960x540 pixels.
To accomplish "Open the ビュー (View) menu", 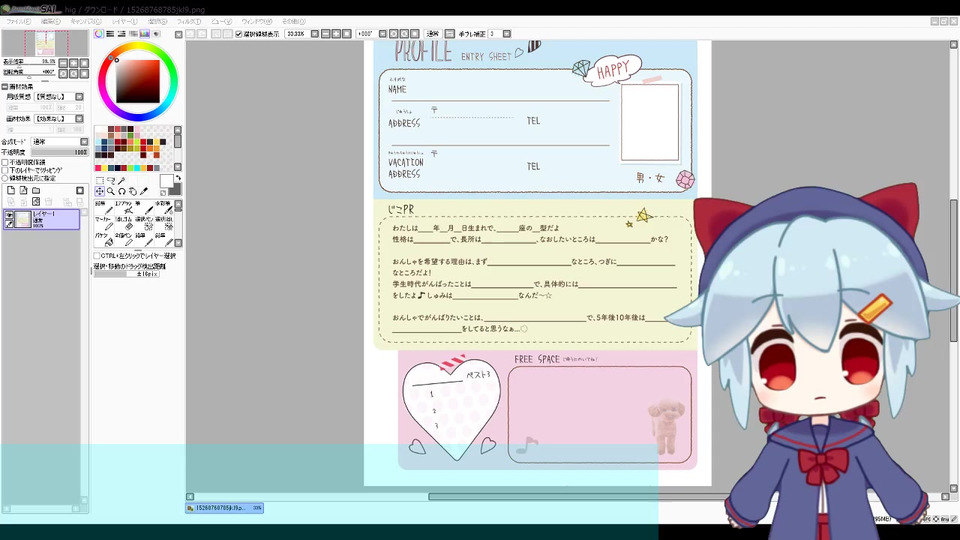I will point(221,21).
